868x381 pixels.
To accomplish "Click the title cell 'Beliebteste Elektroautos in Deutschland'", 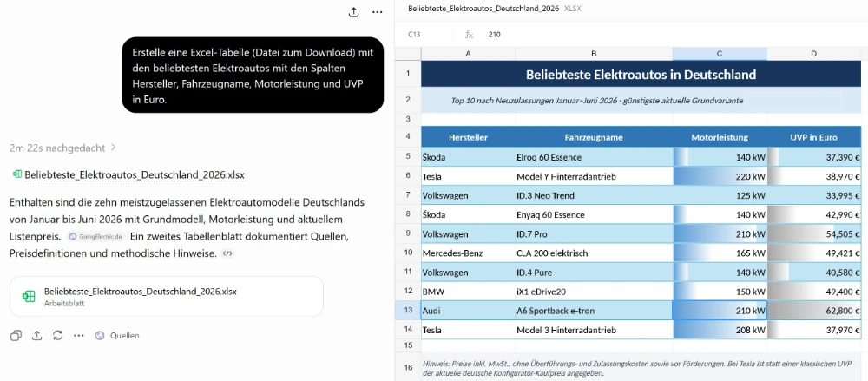I will [641, 75].
